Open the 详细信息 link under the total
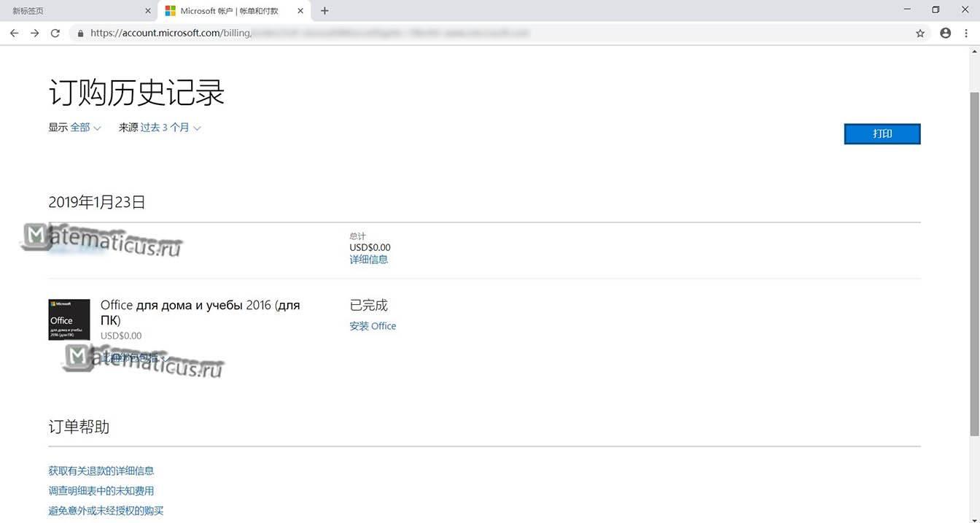 click(x=368, y=260)
